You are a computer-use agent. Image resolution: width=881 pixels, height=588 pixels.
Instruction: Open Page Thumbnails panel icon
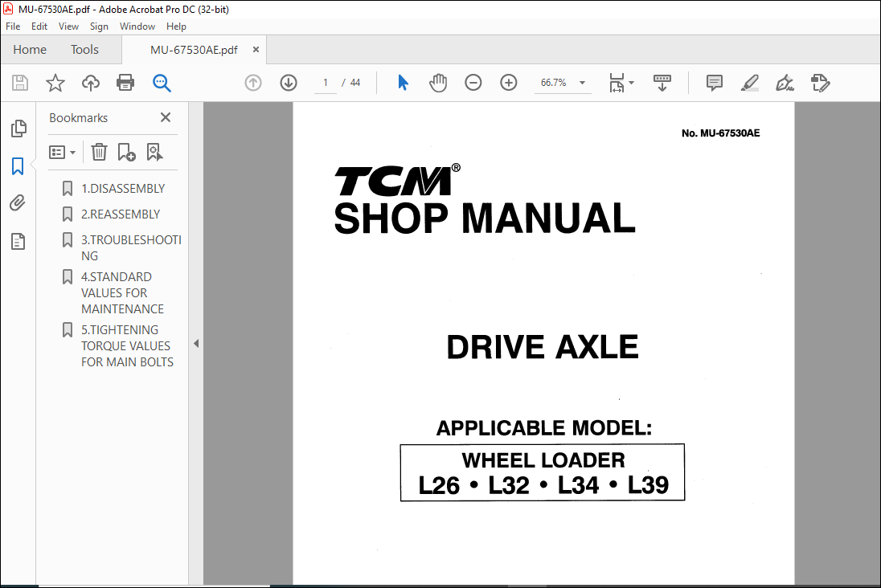[18, 129]
